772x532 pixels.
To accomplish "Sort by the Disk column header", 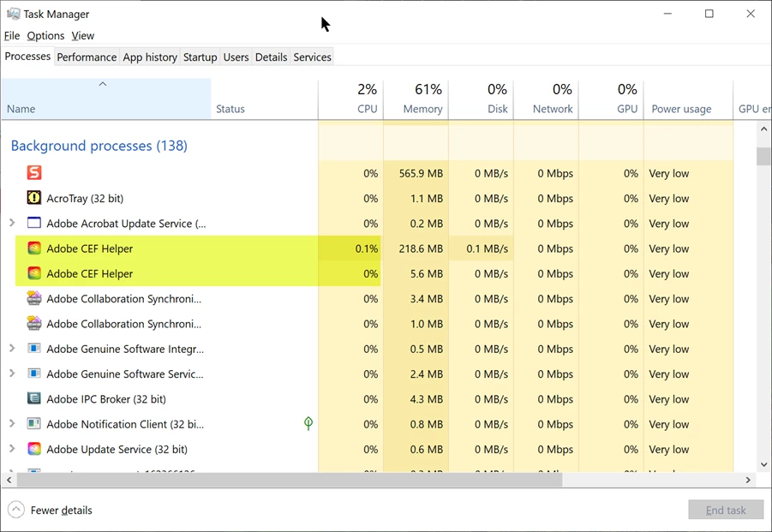I will tap(481, 99).
